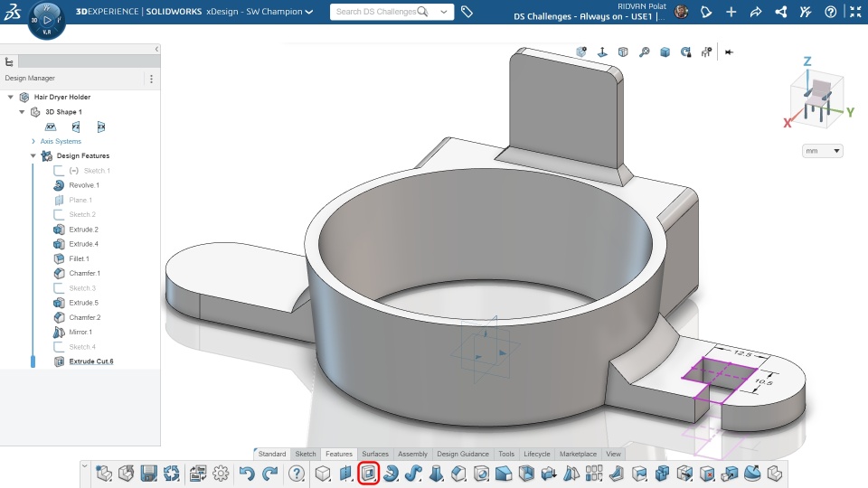Screen dimensions: 868x488
Task: Click the Share arrow icon
Action: [756, 12]
